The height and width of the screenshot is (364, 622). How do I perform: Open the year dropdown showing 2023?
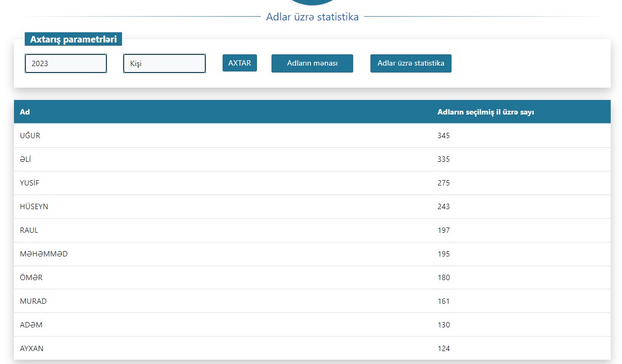[66, 63]
